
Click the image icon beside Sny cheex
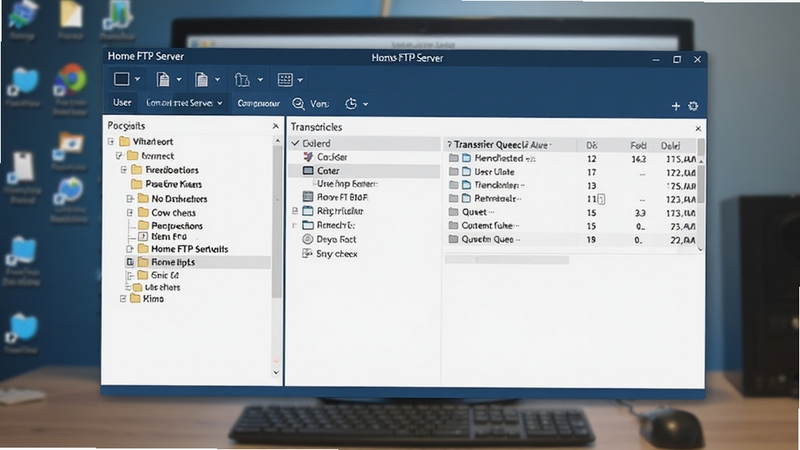307,254
